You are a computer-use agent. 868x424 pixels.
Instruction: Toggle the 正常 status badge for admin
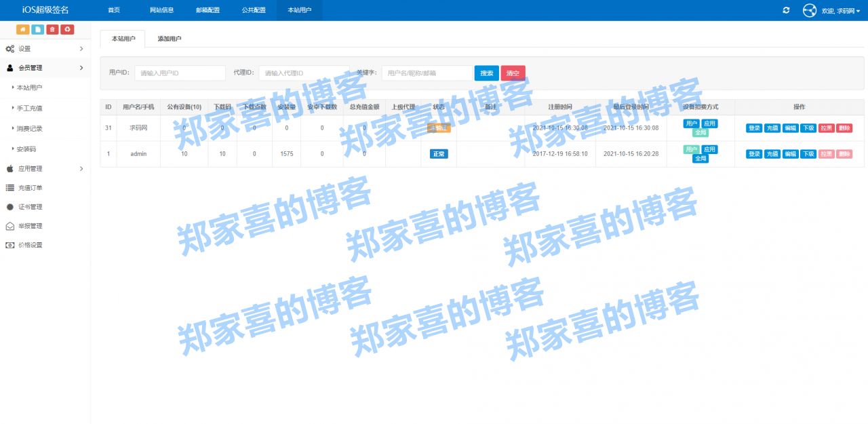coord(439,154)
